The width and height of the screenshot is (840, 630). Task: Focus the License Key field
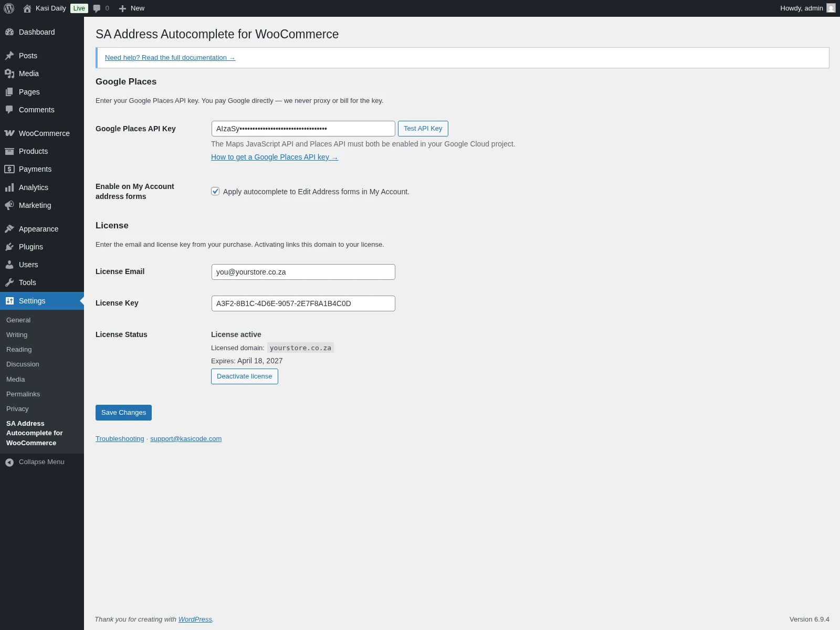pos(303,303)
